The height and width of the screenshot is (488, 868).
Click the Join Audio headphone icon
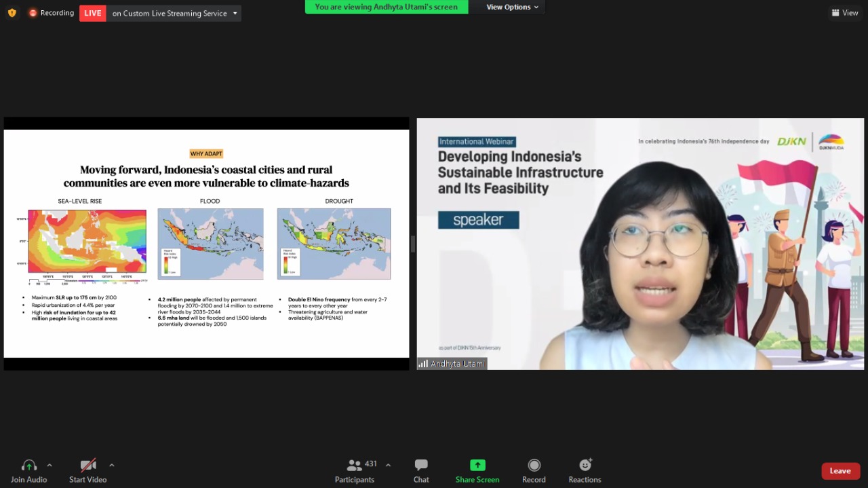tap(28, 466)
